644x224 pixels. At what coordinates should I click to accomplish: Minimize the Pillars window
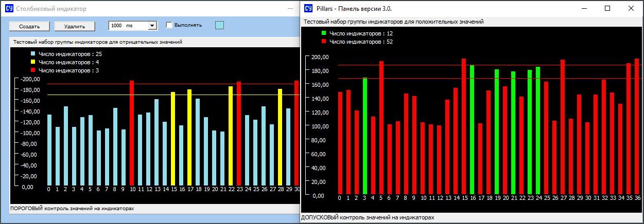pyautogui.click(x=584, y=8)
